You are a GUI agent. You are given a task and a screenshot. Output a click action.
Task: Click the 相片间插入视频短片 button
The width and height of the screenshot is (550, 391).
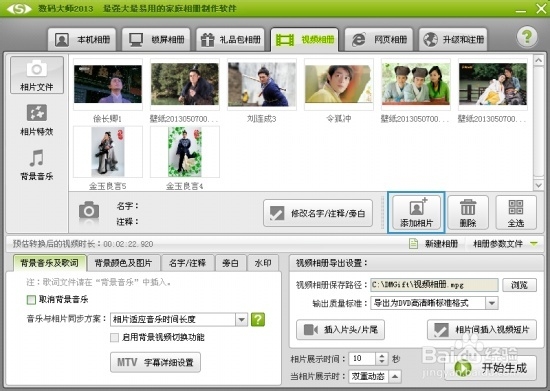pos(482,330)
